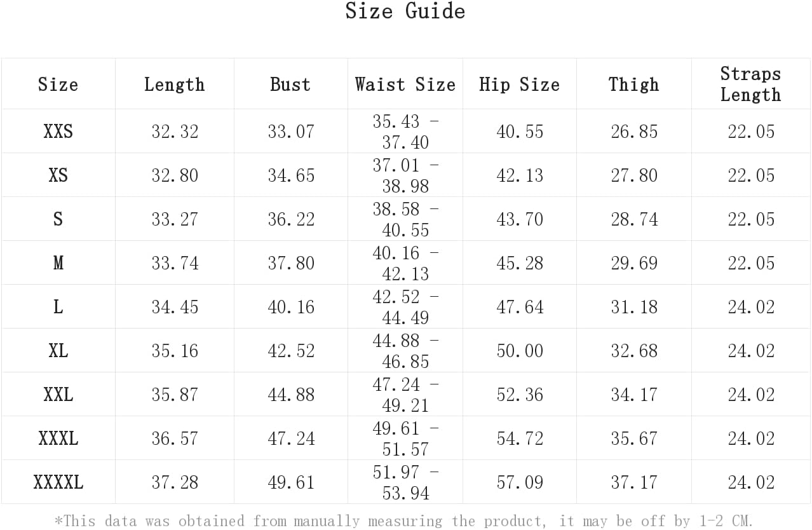Click the XXXXL hip size value 57.09
The height and width of the screenshot is (530, 812).
pos(519,482)
